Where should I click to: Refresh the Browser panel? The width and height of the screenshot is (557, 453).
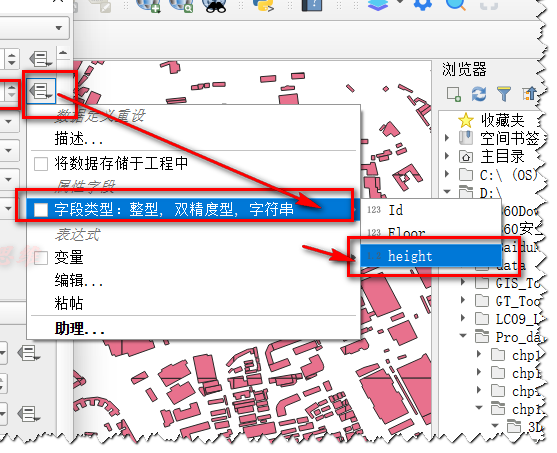(x=478, y=94)
